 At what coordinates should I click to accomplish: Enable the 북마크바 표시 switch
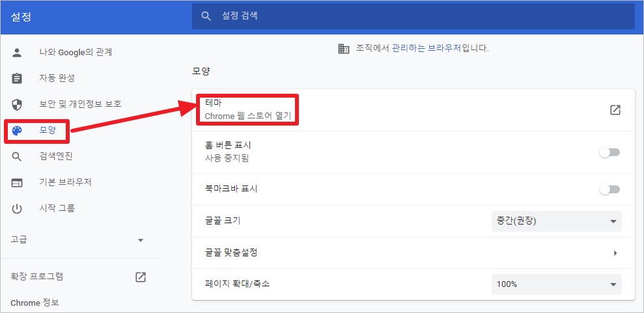pyautogui.click(x=609, y=189)
